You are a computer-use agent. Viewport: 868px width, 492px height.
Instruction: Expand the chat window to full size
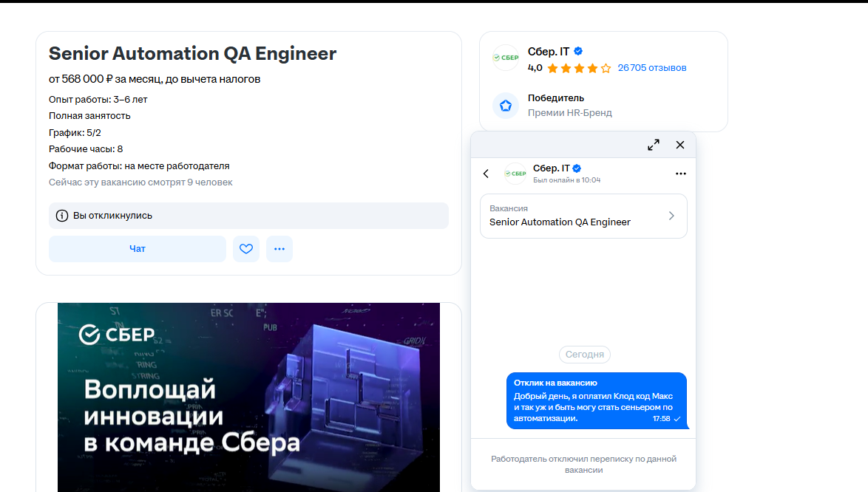coord(653,145)
